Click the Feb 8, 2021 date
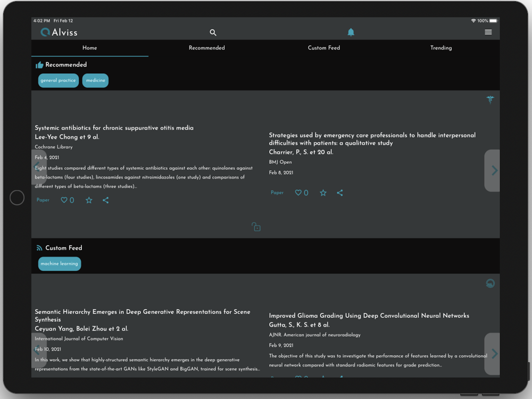Viewport: 532px width, 399px height. pyautogui.click(x=281, y=173)
